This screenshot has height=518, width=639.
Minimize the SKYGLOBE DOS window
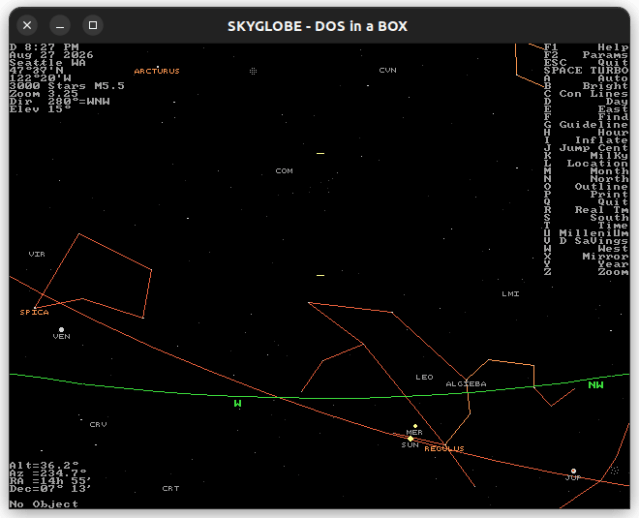point(60,25)
